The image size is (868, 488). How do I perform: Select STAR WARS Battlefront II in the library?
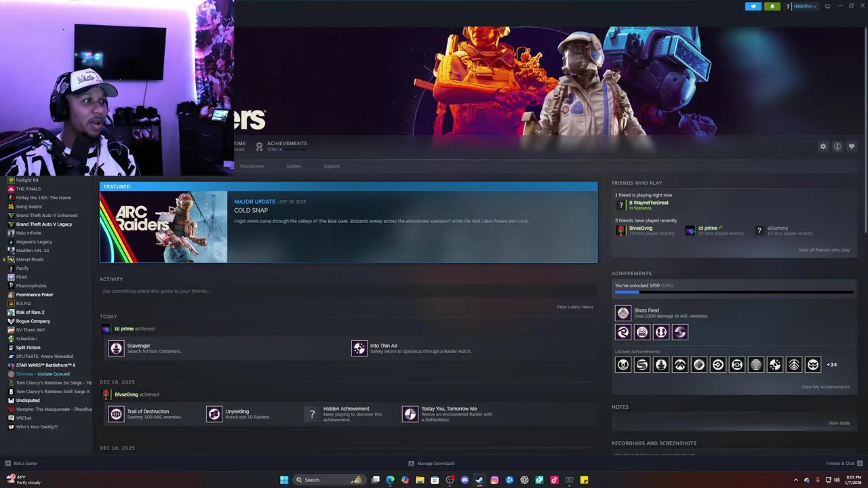(x=45, y=365)
